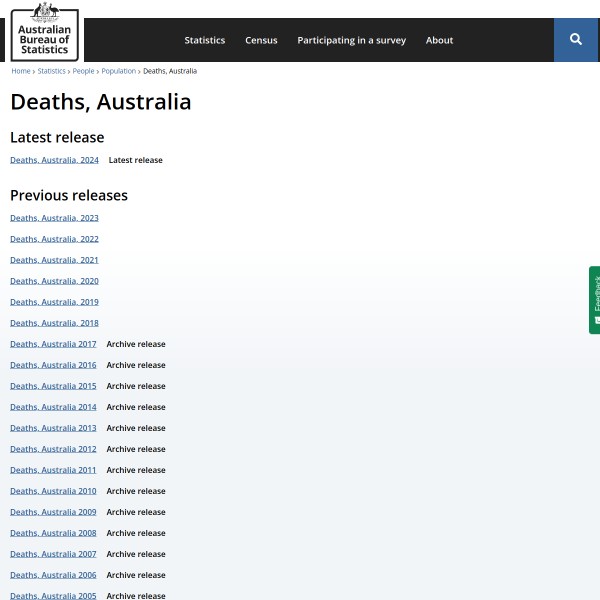The width and height of the screenshot is (600, 600).
Task: Open the About menu item
Action: click(439, 40)
